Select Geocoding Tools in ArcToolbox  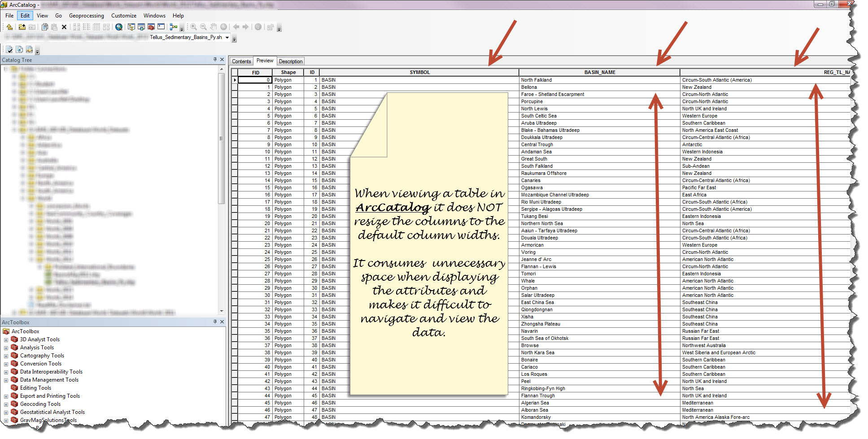click(x=40, y=404)
